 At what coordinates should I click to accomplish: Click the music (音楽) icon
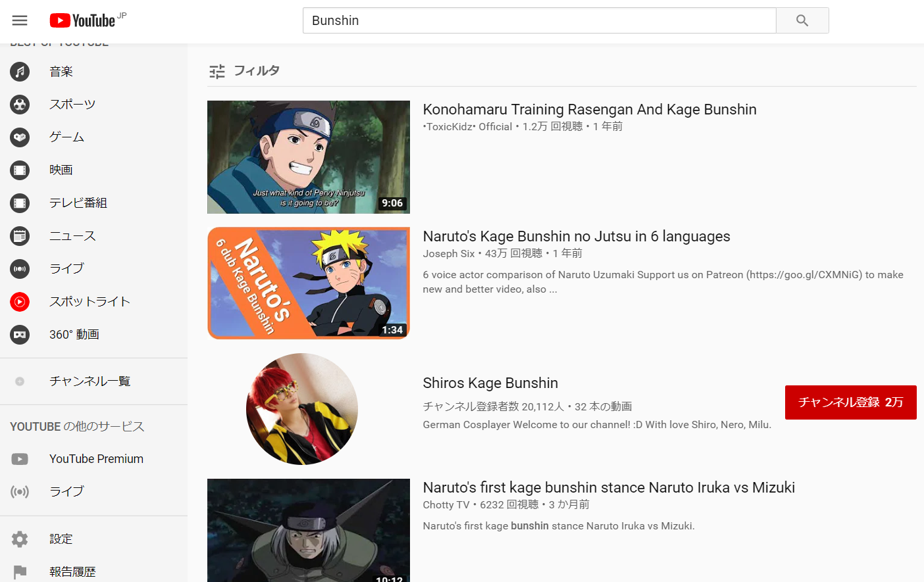[20, 72]
